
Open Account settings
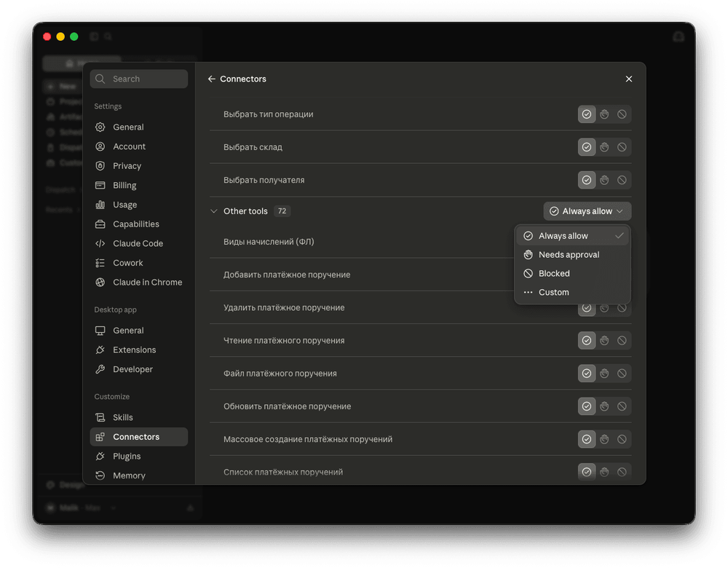[139, 146]
